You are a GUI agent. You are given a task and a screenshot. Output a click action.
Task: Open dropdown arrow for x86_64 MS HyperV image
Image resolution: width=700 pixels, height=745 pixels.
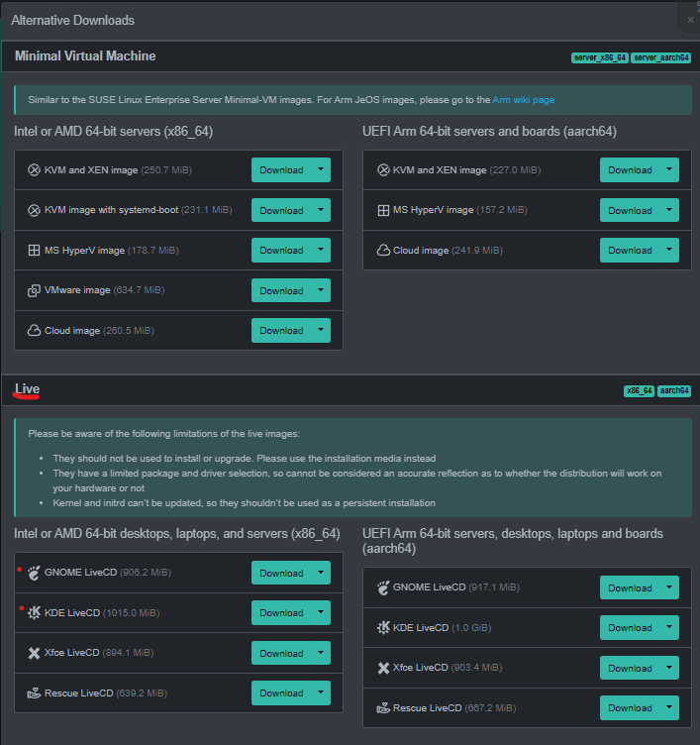[321, 250]
